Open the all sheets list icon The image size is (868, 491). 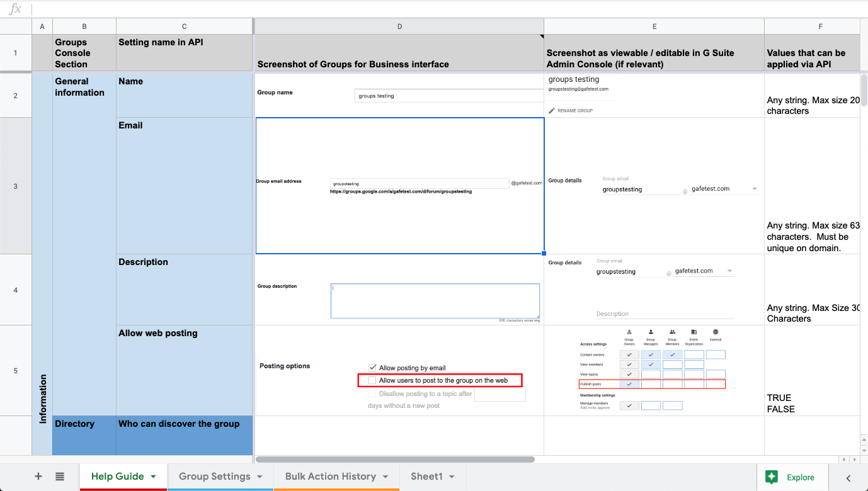point(60,477)
